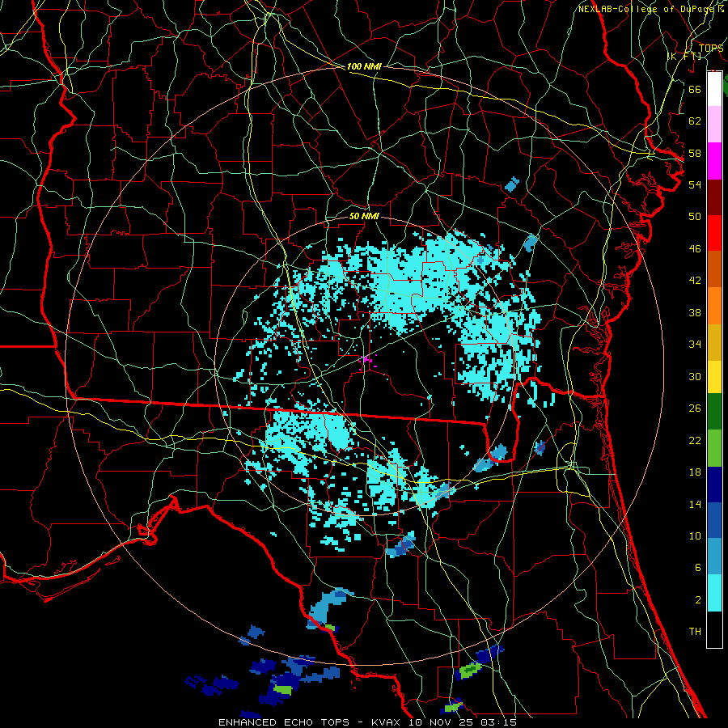This screenshot has height=728, width=728.
Task: Click the legend value '30'
Action: coord(695,376)
